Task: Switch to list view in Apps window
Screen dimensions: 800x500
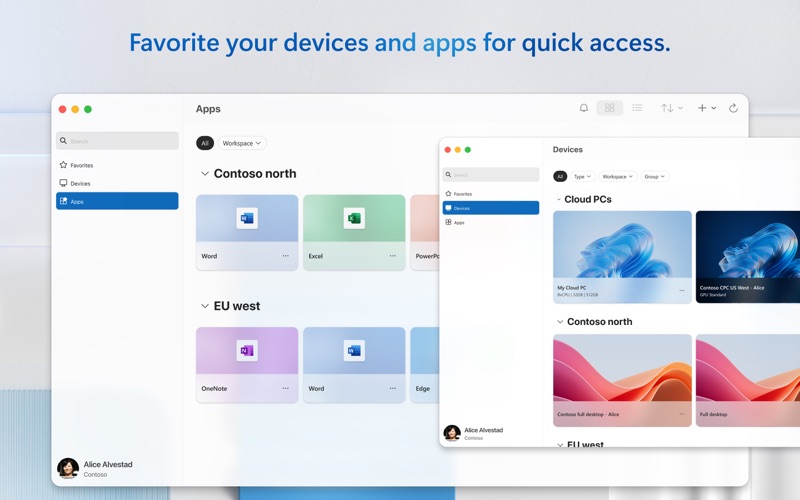Action: pos(637,108)
